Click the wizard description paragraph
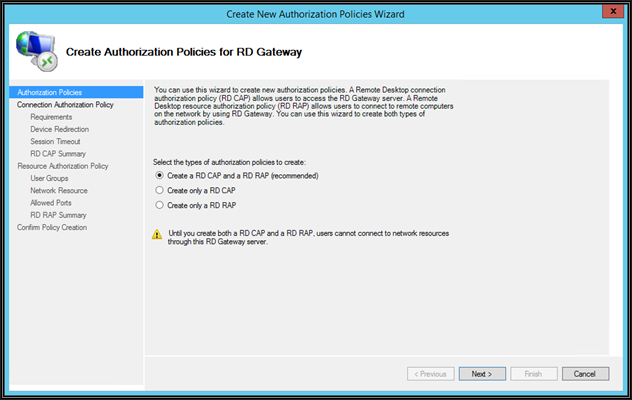Screen dimensions: 632x400 click(x=304, y=106)
